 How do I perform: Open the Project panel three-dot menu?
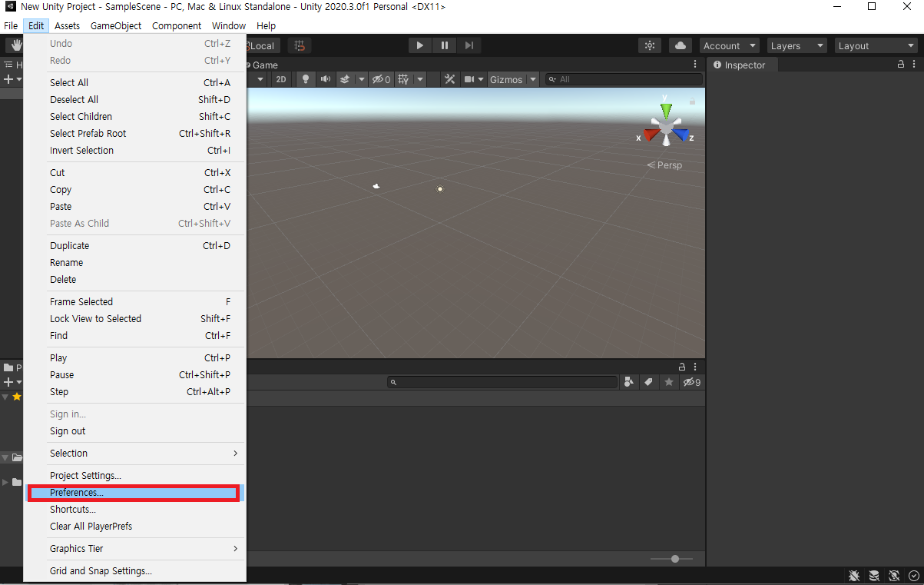[695, 367]
